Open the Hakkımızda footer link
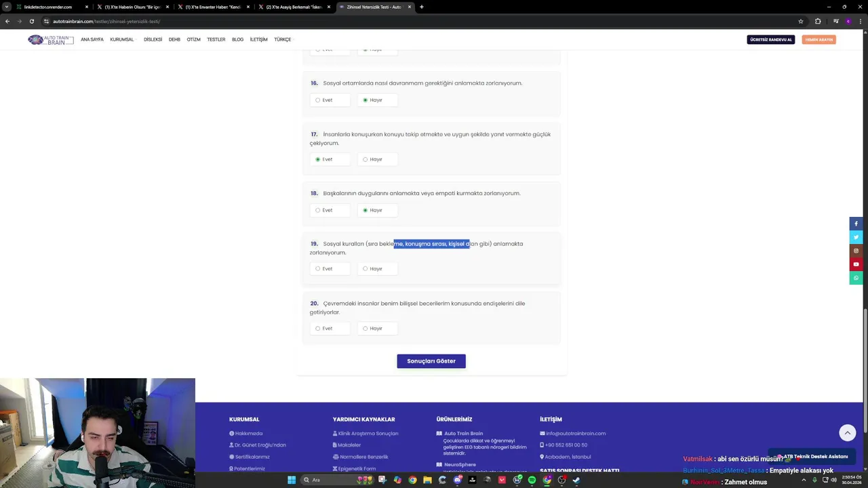Screen dimensions: 868x488 245,433
